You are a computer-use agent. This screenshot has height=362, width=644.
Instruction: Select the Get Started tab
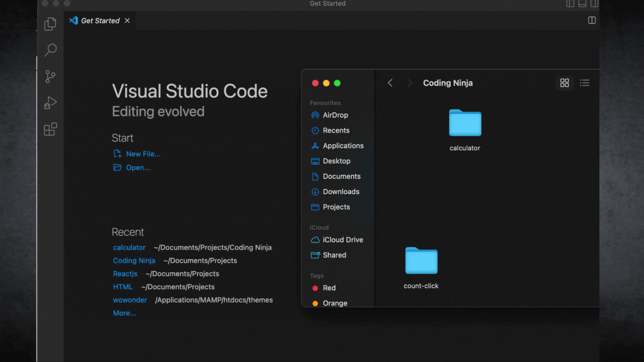(100, 21)
